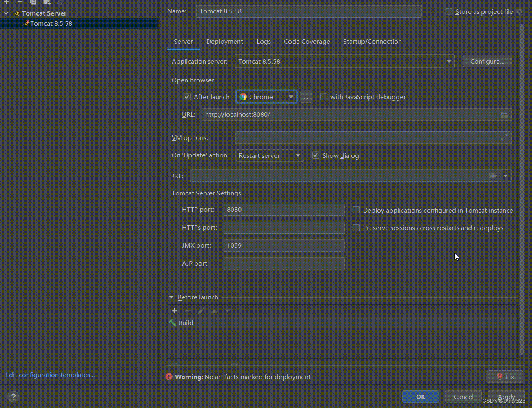Add a Before launch task with plus
Viewport: 532px width, 408px height.
pos(175,311)
